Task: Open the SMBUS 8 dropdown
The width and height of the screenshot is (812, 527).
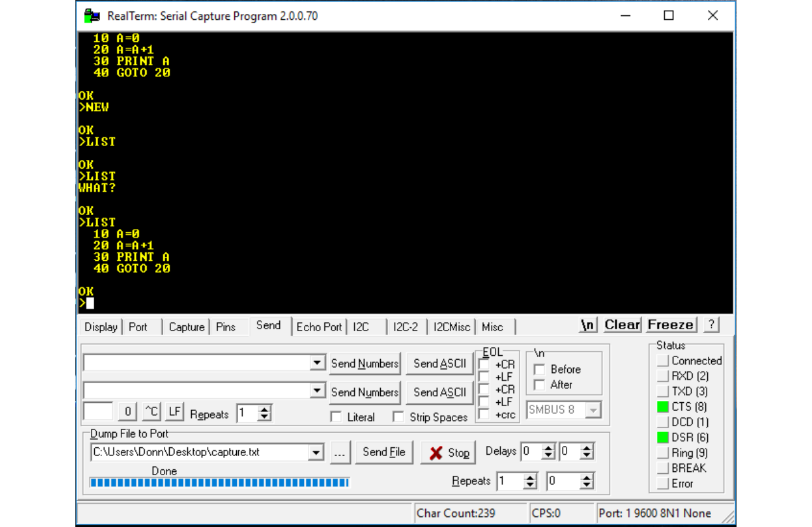Action: pos(593,410)
